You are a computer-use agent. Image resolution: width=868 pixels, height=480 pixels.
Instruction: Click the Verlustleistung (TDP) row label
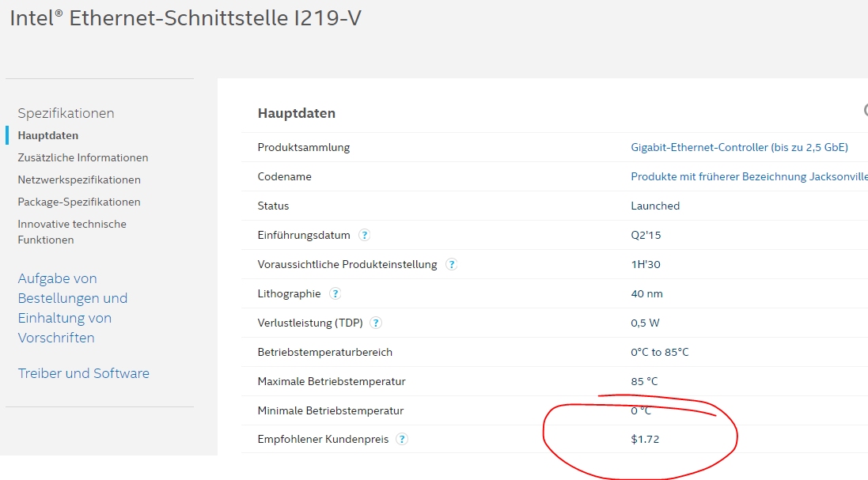click(310, 323)
